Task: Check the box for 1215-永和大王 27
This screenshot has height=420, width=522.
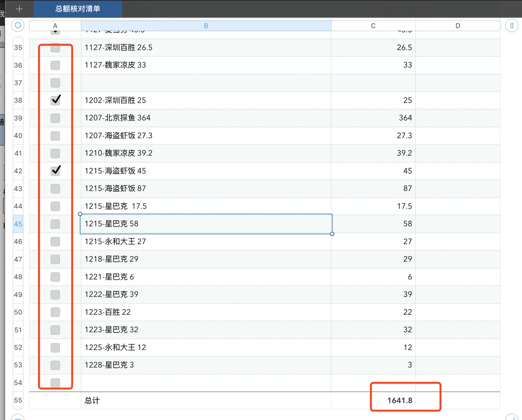Action: [x=55, y=241]
